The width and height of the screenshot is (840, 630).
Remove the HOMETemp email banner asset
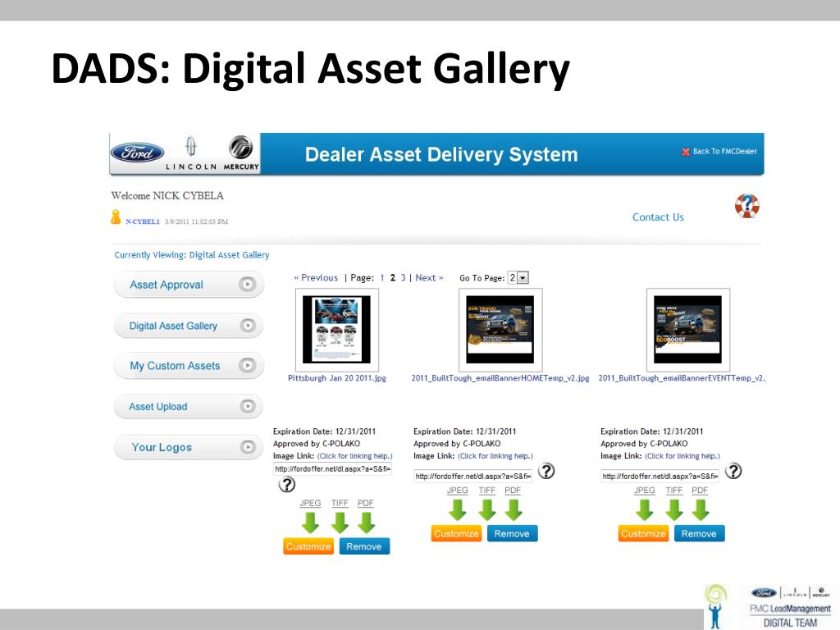tap(512, 533)
